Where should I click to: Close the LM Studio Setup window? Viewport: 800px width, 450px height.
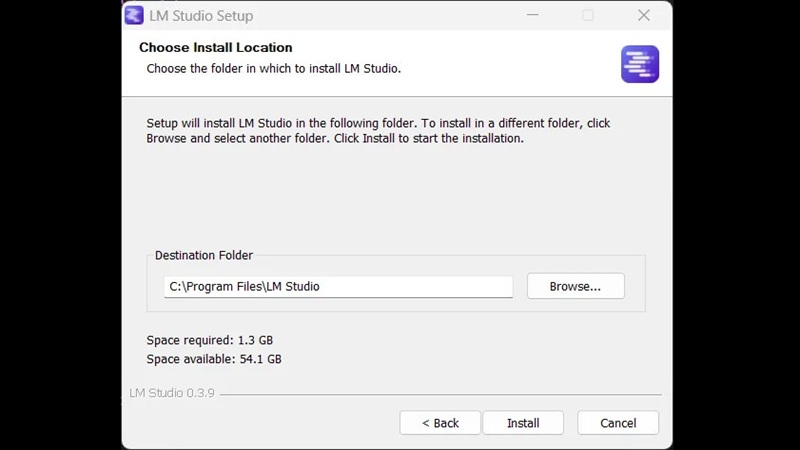pos(644,15)
